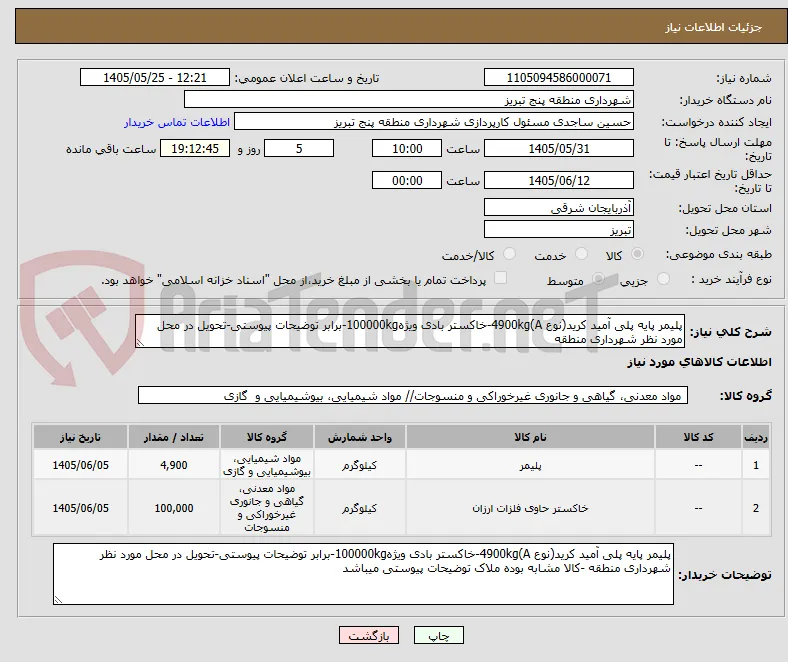Screen dimensions: 788x662
Task: Click the نام دستگاه خریدار field
Action: click(409, 100)
